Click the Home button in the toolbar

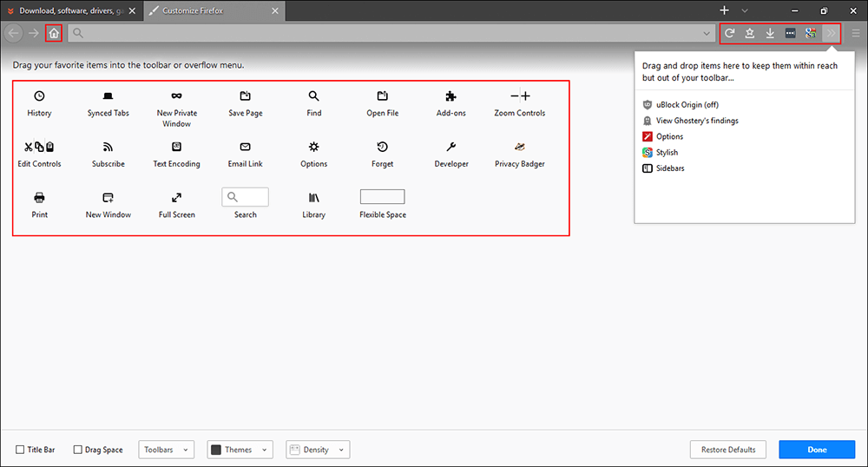coord(54,33)
